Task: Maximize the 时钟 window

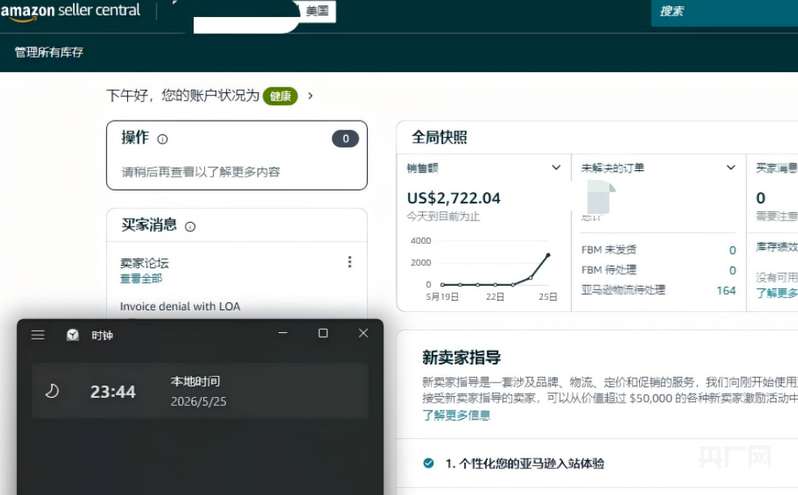Action: point(323,333)
